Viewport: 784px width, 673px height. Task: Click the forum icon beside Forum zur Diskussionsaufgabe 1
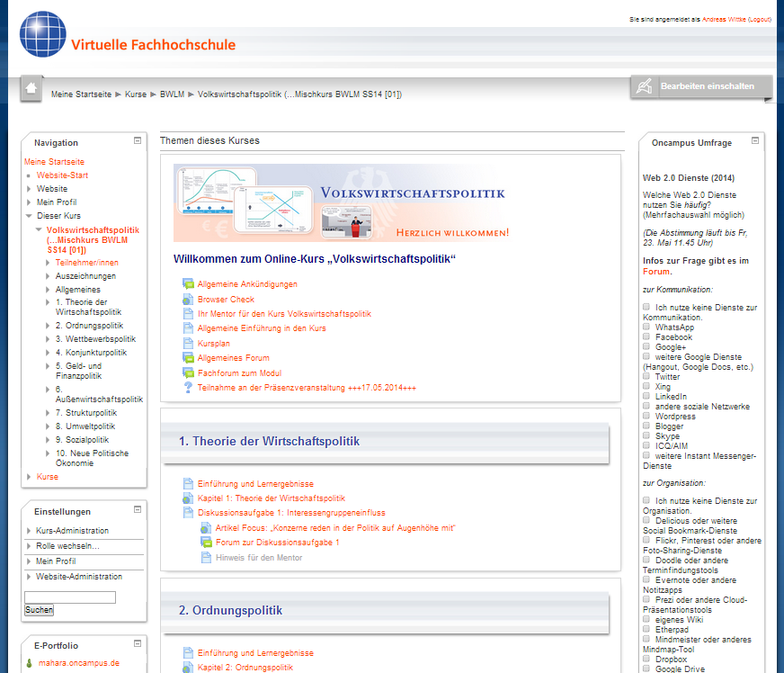click(206, 543)
